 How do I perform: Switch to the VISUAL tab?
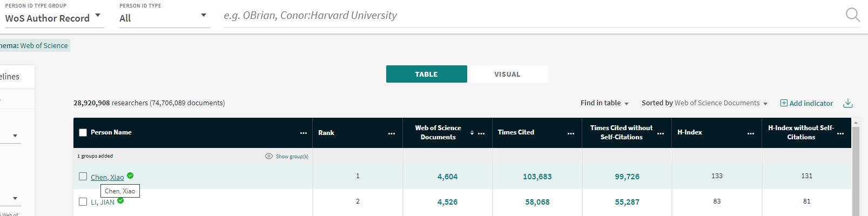pyautogui.click(x=507, y=74)
